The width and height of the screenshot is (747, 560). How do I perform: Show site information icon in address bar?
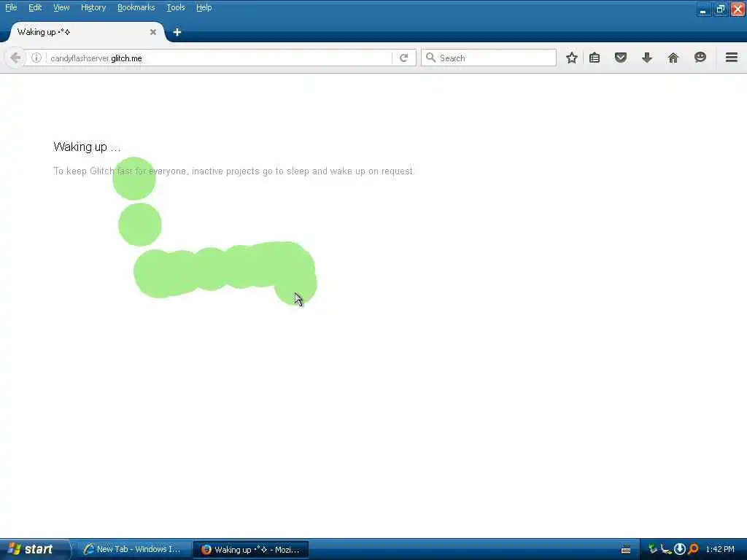[x=36, y=58]
